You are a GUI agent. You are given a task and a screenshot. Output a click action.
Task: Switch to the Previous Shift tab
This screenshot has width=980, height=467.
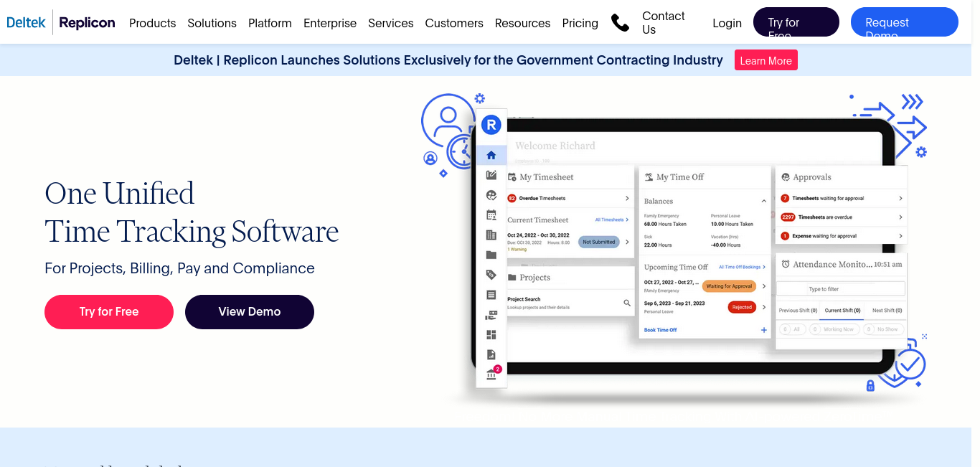[x=798, y=311]
